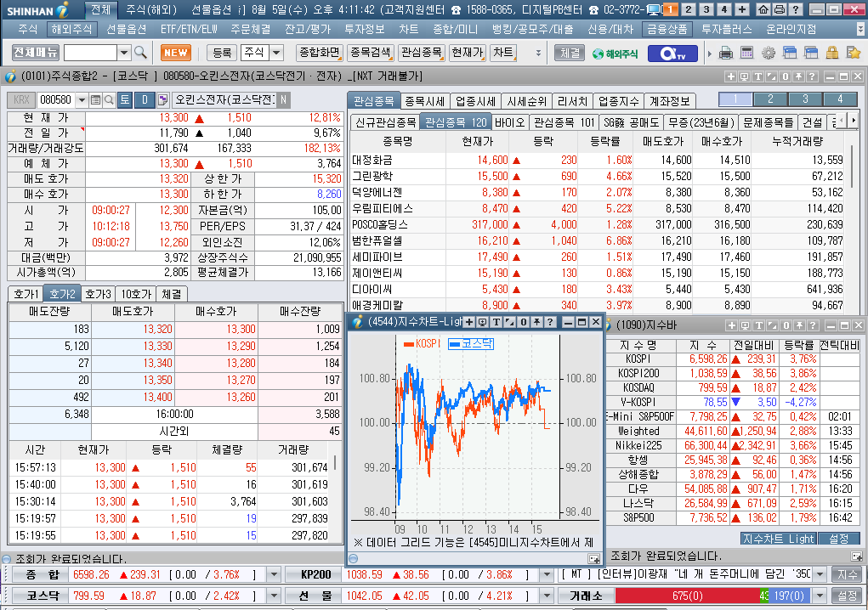Open the 해외주식 menu
868x610 pixels.
pos(71,30)
